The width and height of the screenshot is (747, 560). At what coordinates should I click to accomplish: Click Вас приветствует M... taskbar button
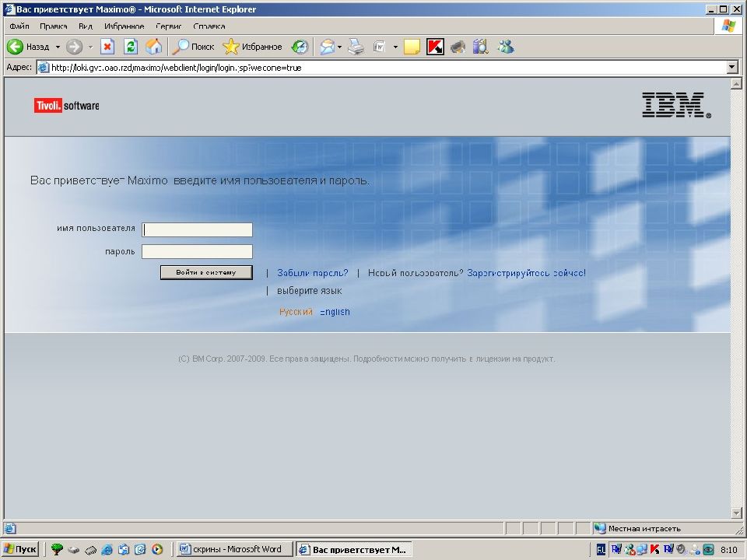[x=353, y=550]
